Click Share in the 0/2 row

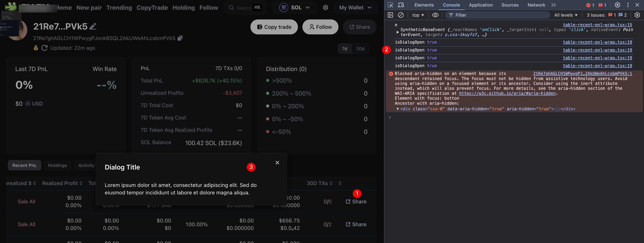(x=356, y=224)
